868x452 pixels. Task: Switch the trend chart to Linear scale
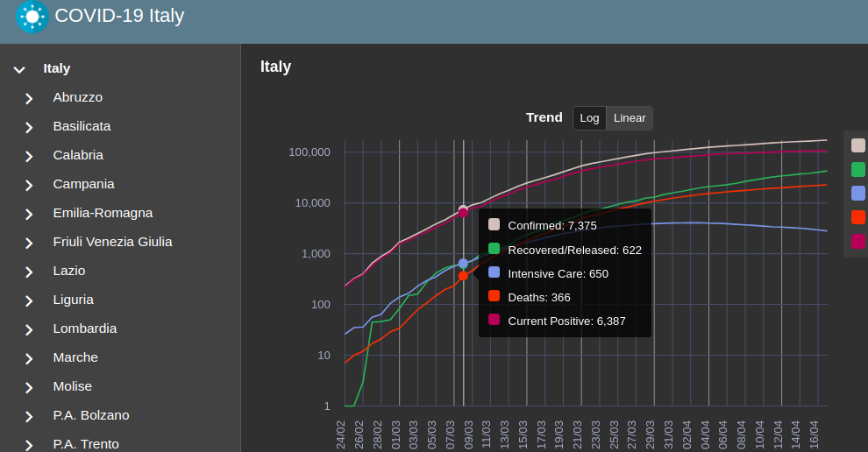point(630,118)
